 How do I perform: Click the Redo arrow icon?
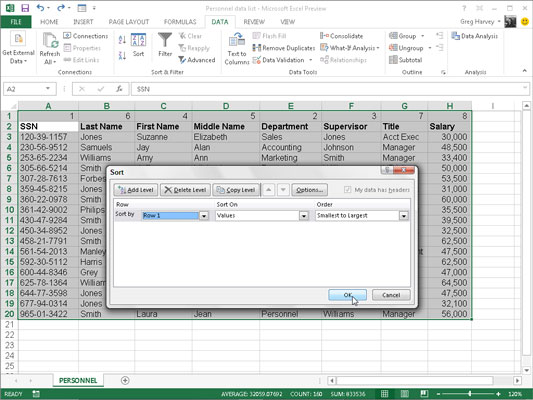pos(61,7)
